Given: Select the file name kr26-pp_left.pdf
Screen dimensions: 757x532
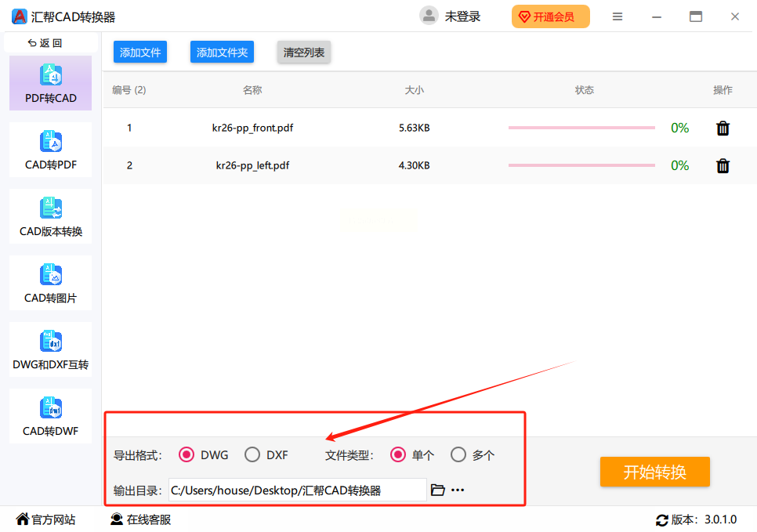Looking at the screenshot, I should tap(252, 165).
